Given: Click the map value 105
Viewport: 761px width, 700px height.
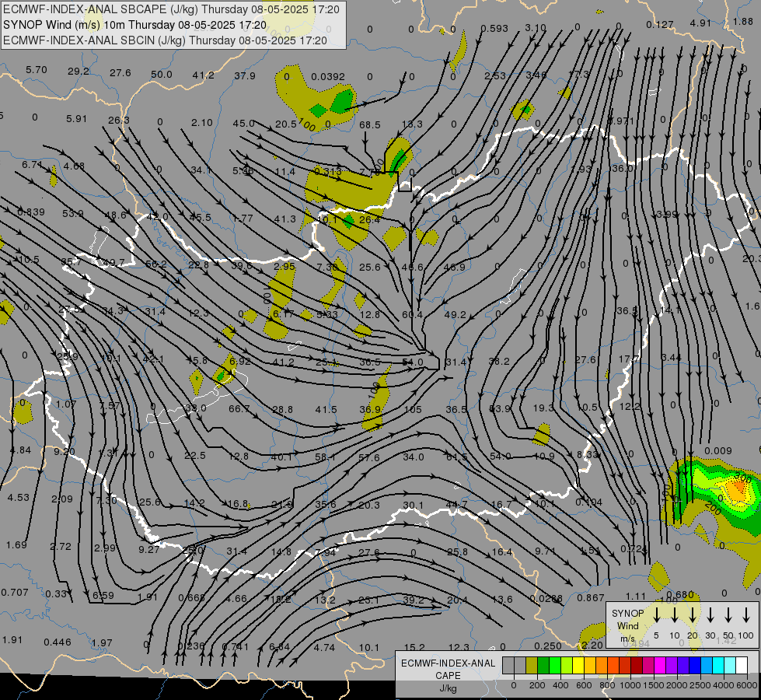Looking at the screenshot, I should [413, 410].
